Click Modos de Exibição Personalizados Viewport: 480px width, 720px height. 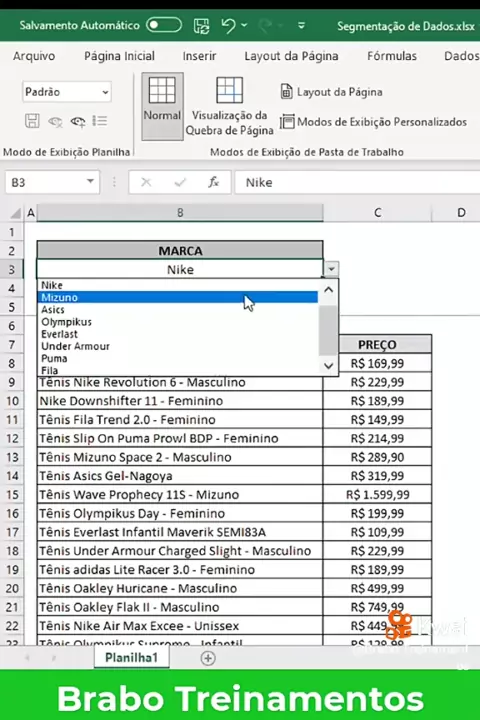pyautogui.click(x=373, y=122)
